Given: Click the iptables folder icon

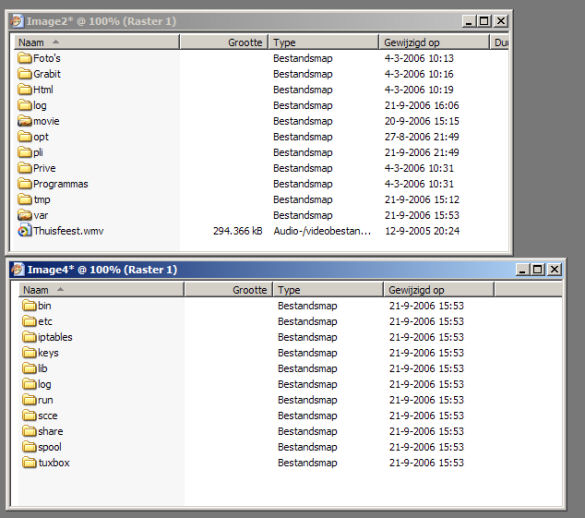Looking at the screenshot, I should click(x=29, y=337).
